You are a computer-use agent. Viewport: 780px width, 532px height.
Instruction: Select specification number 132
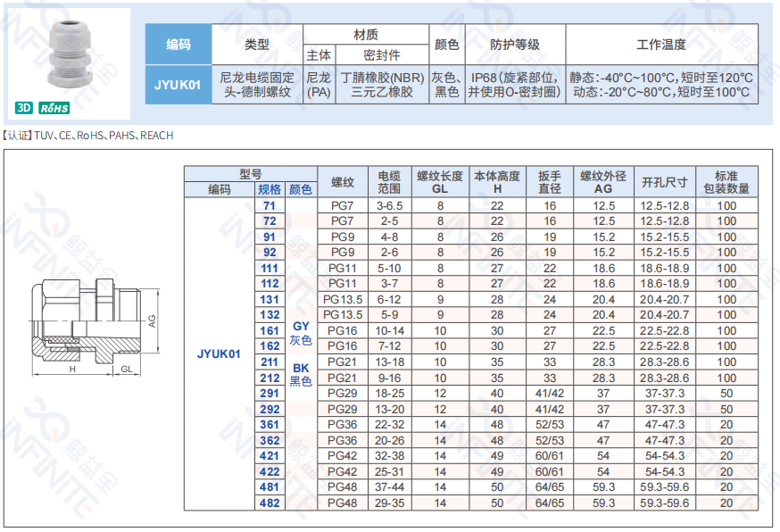click(270, 315)
